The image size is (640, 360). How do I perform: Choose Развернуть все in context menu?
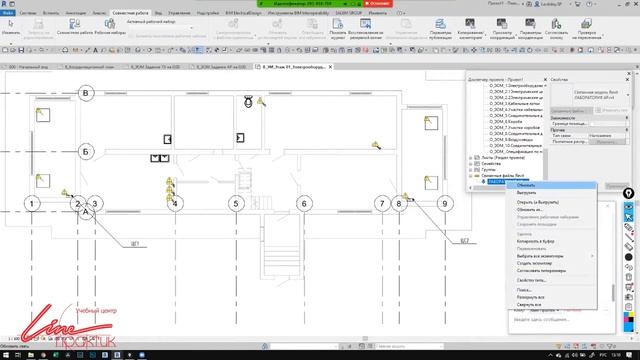pyautogui.click(x=551, y=297)
